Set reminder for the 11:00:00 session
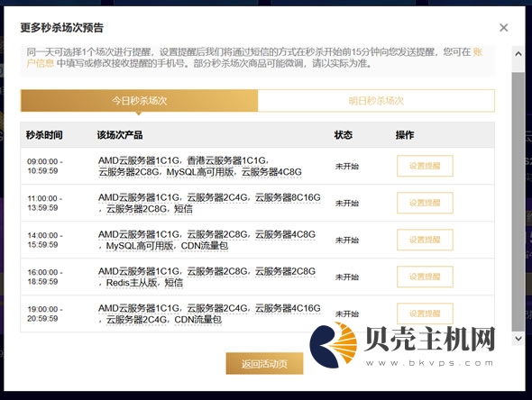The height and width of the screenshot is (400, 532). click(x=425, y=203)
